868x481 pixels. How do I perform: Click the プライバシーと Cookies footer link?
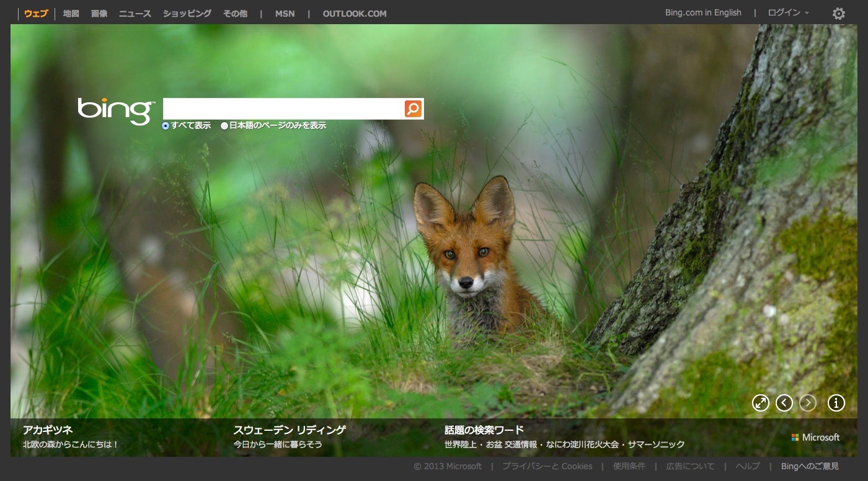[x=547, y=466]
